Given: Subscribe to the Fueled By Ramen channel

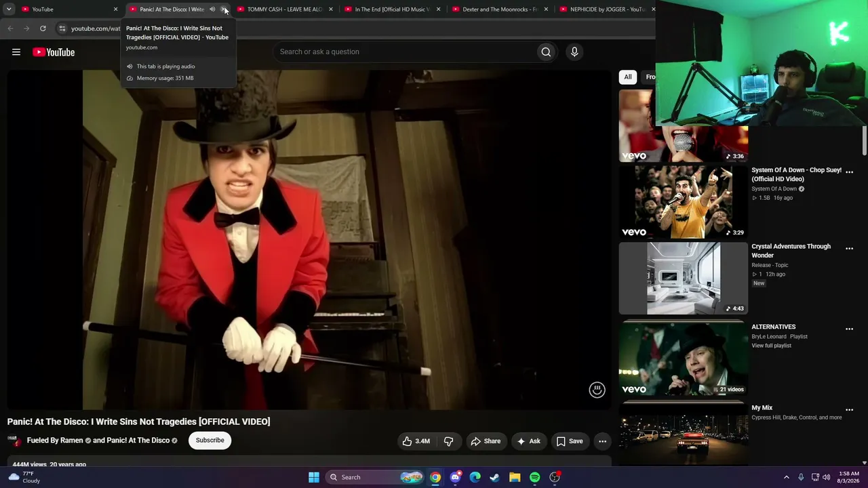Looking at the screenshot, I should (x=210, y=441).
